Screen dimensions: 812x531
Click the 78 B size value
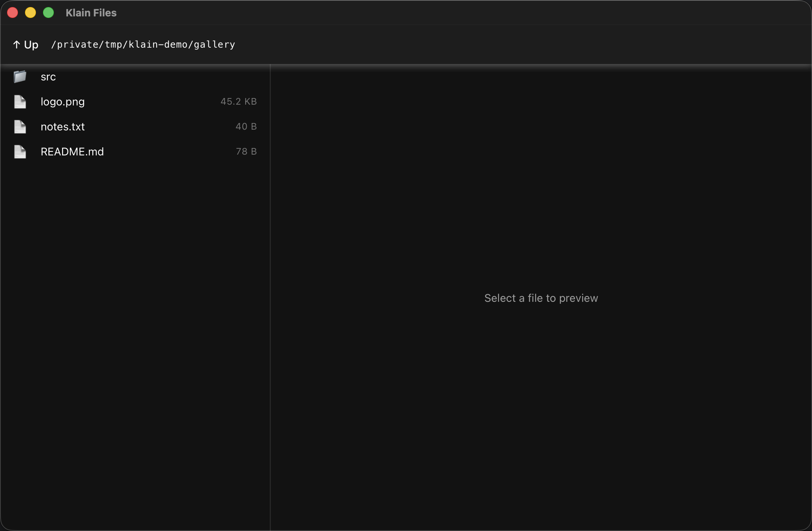[x=246, y=151]
